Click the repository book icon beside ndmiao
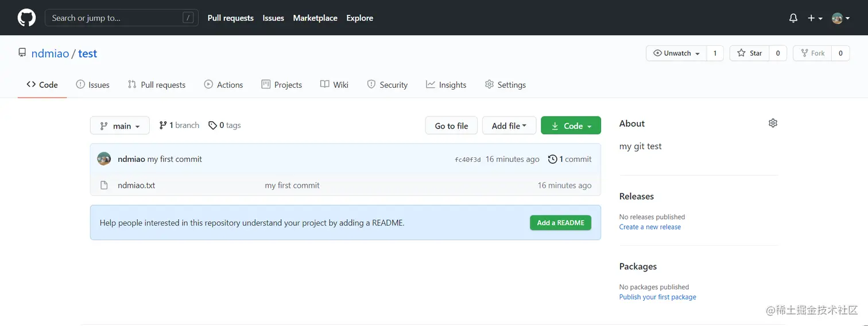Image resolution: width=868 pixels, height=326 pixels. (x=22, y=53)
